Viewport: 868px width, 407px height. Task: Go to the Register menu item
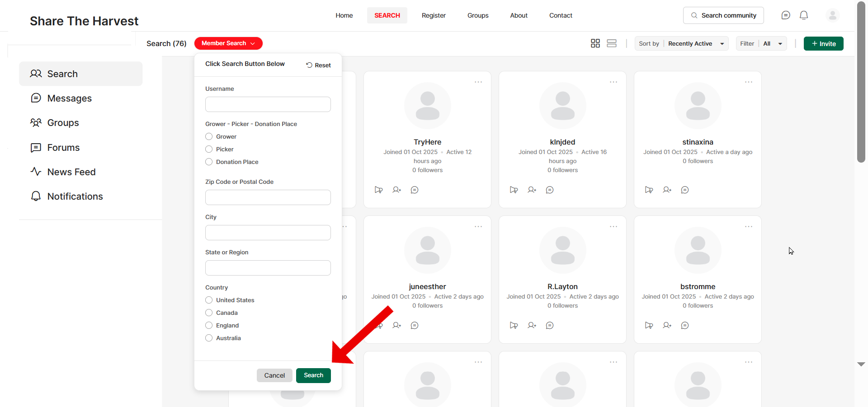pos(434,15)
